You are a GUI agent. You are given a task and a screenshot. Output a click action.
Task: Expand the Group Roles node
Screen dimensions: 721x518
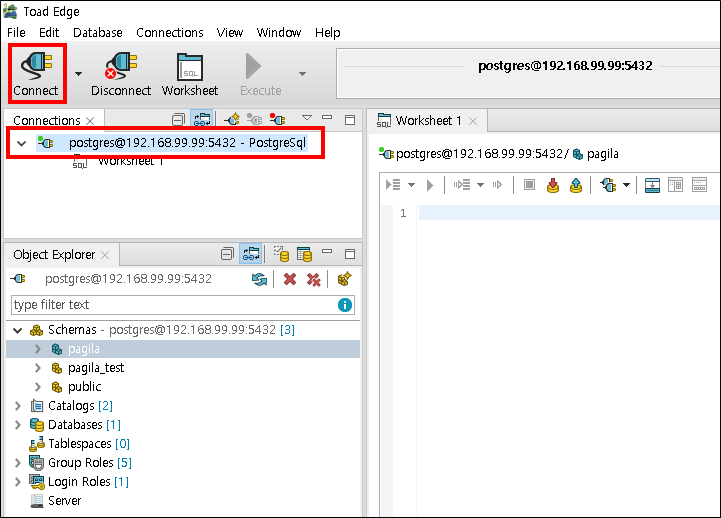[17, 463]
